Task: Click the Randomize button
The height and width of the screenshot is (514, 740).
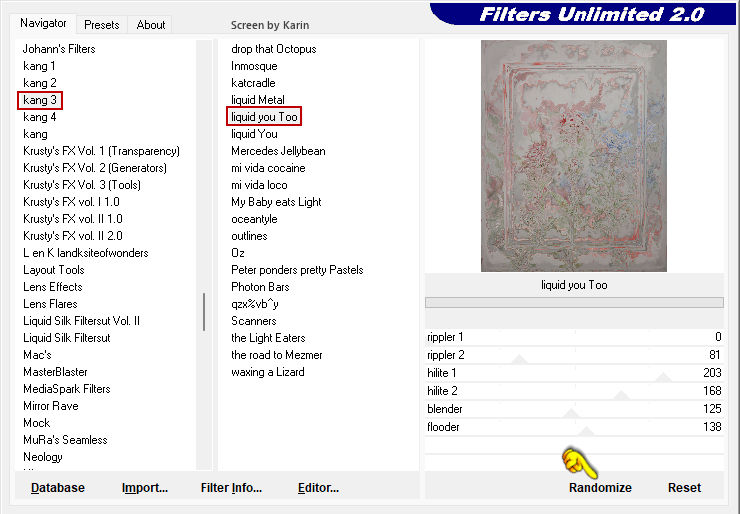Action: pyautogui.click(x=600, y=488)
